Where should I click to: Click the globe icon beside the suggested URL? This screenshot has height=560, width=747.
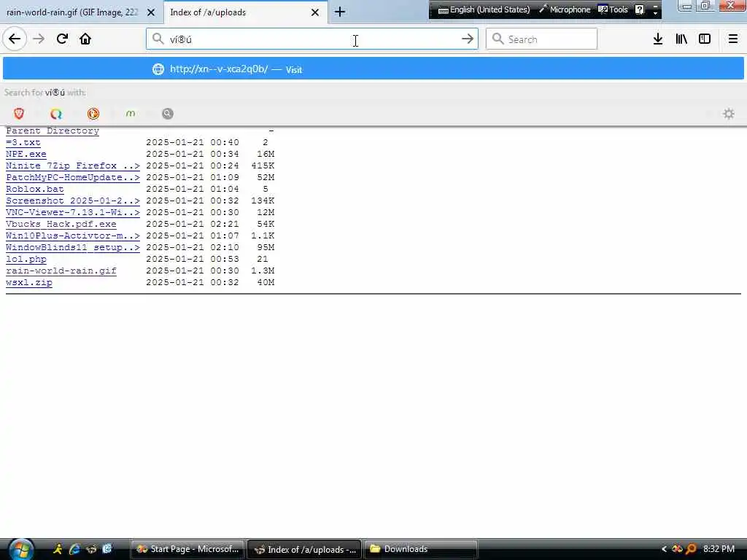coord(158,69)
